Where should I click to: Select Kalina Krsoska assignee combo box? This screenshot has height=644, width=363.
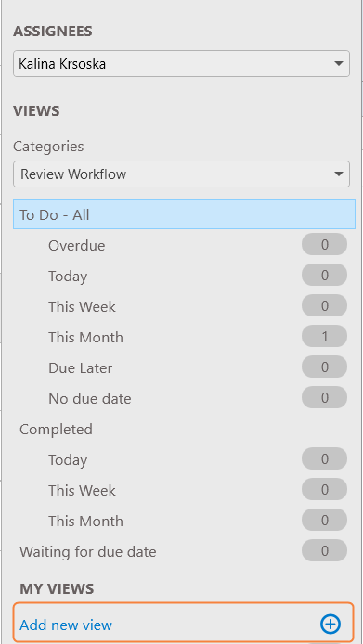(x=181, y=64)
